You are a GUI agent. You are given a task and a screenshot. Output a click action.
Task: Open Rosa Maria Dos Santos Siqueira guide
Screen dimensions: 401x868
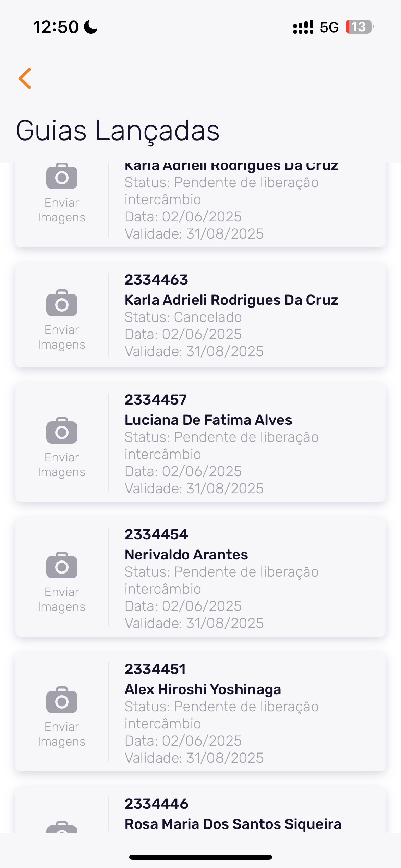(233, 824)
